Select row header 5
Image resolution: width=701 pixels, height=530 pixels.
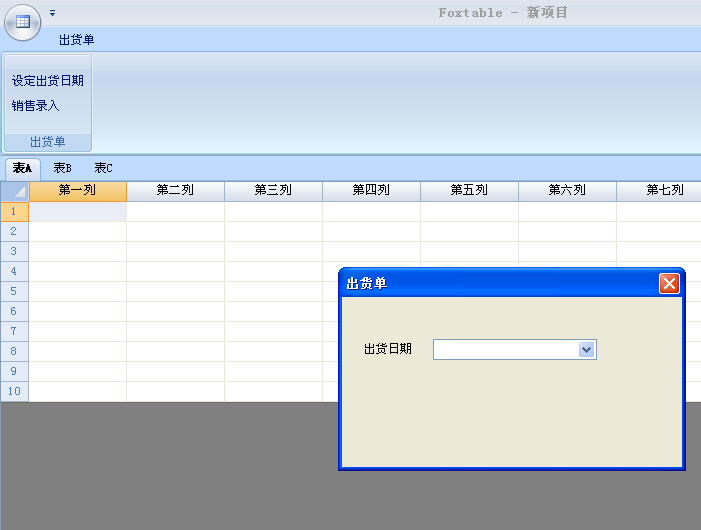[14, 291]
